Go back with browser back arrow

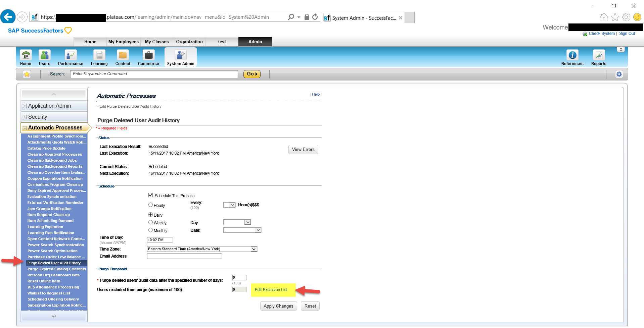point(8,17)
